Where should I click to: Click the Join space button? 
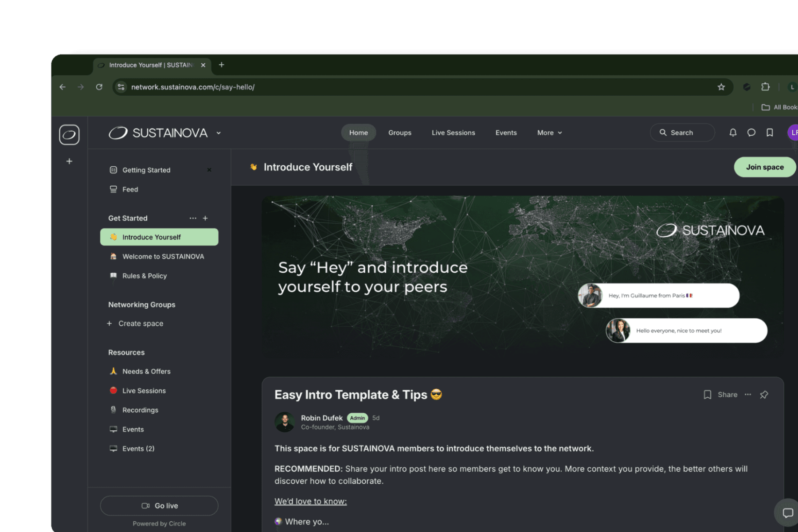[765, 167]
